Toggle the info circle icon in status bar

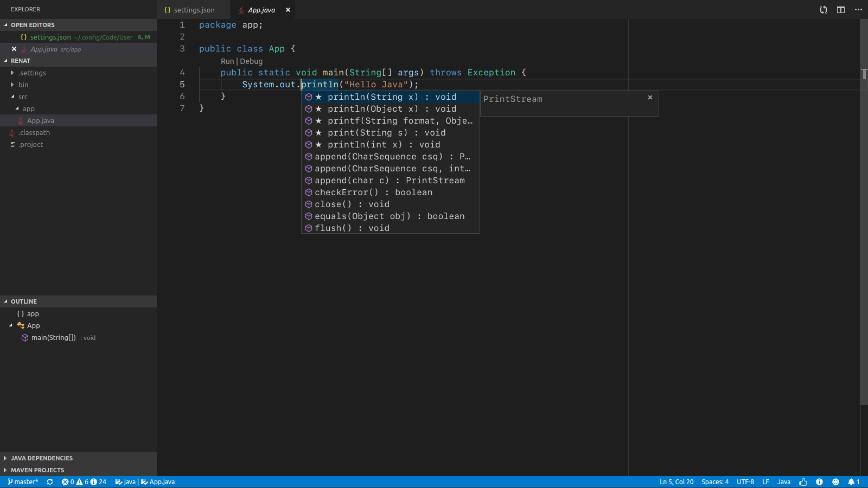tap(819, 481)
